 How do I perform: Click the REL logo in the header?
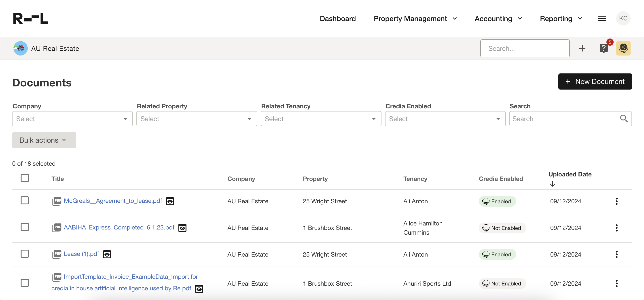point(31,19)
